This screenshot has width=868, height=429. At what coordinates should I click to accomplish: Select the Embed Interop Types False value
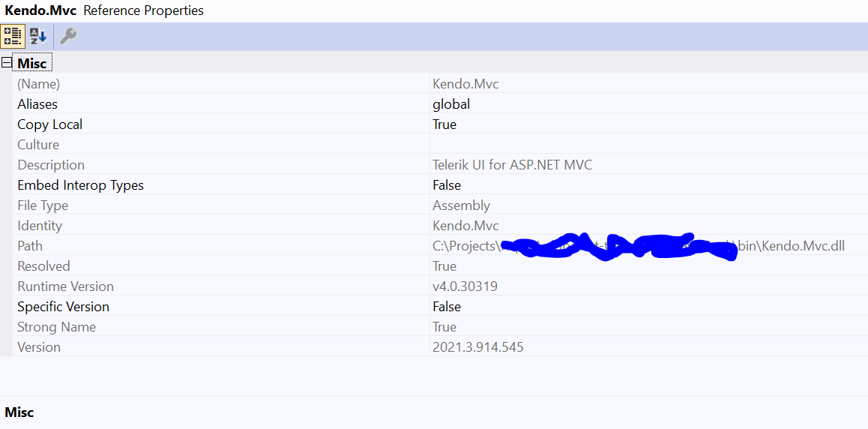tap(447, 185)
